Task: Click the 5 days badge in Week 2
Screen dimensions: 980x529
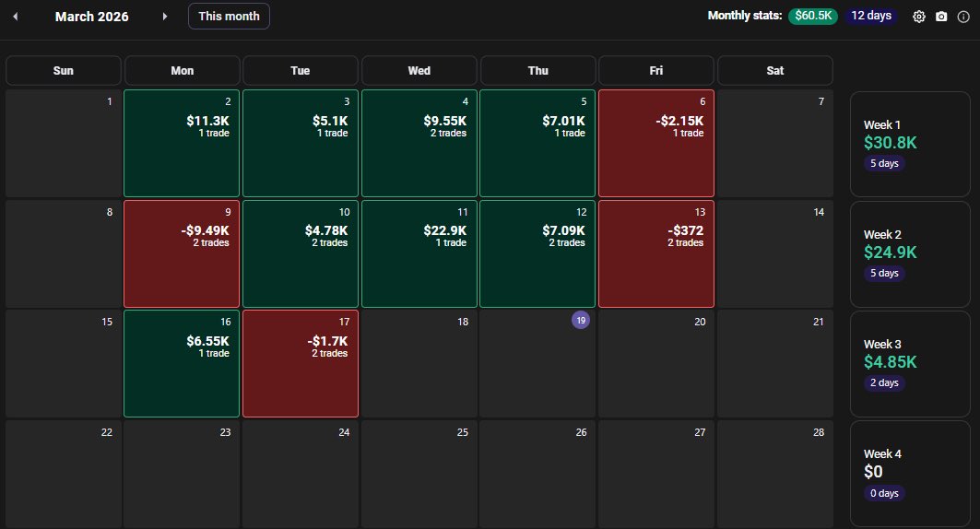Action: [x=884, y=274]
